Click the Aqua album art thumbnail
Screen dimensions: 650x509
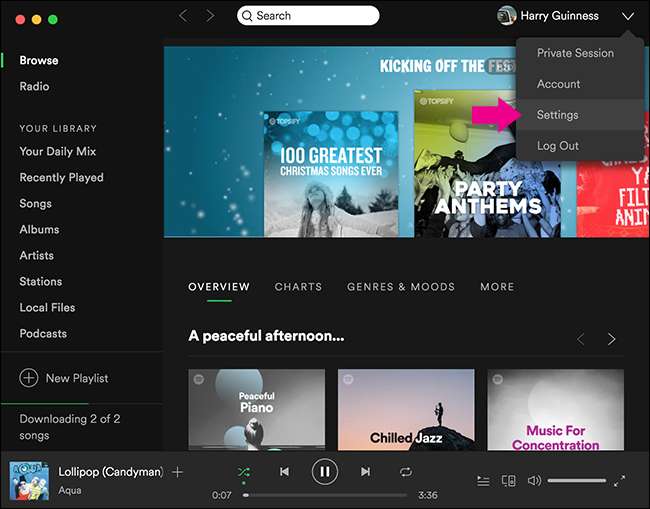point(29,481)
